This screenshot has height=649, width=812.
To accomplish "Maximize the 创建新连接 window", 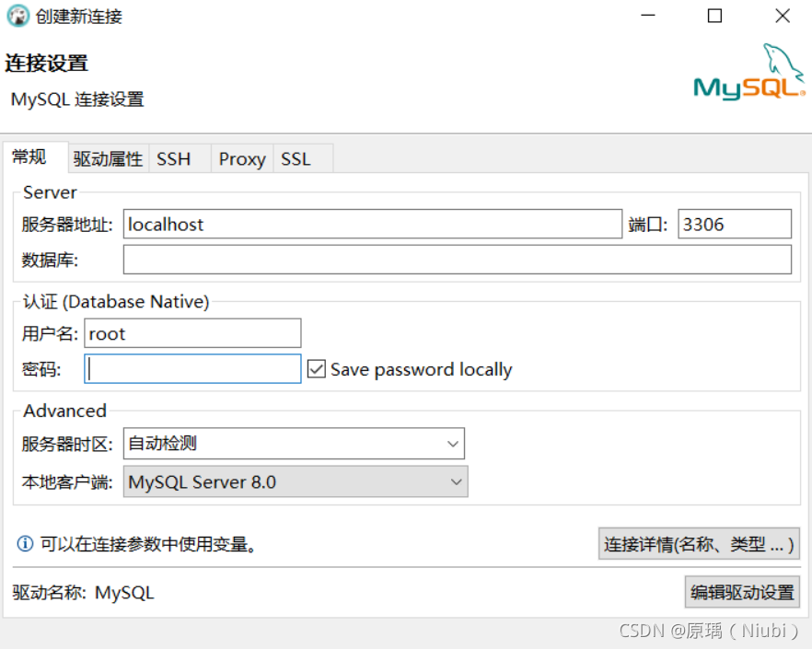I will point(714,16).
